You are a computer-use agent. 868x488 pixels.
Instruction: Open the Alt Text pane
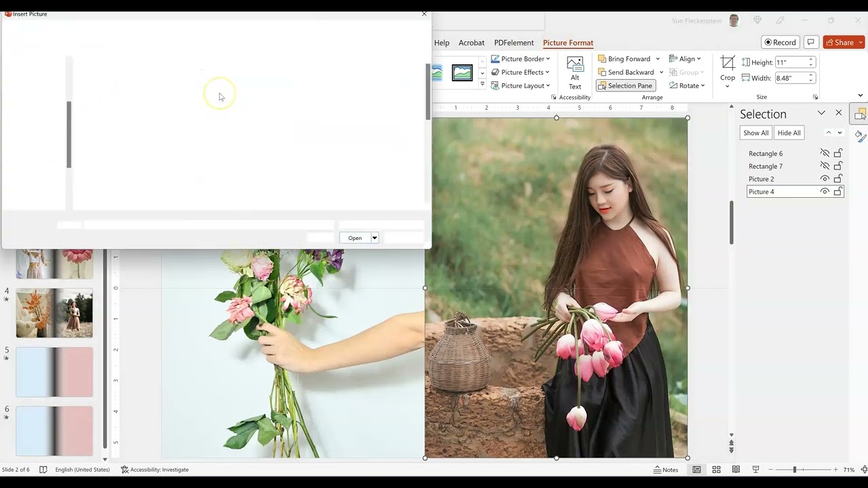575,73
